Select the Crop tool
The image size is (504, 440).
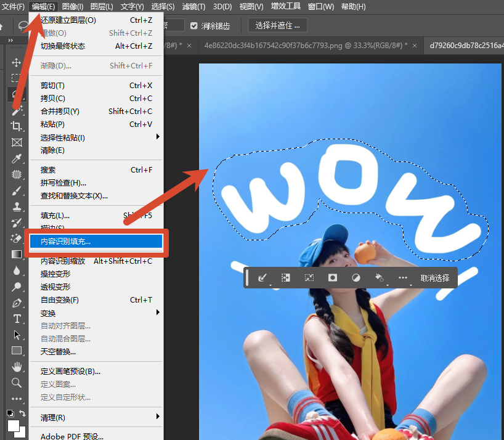17,126
